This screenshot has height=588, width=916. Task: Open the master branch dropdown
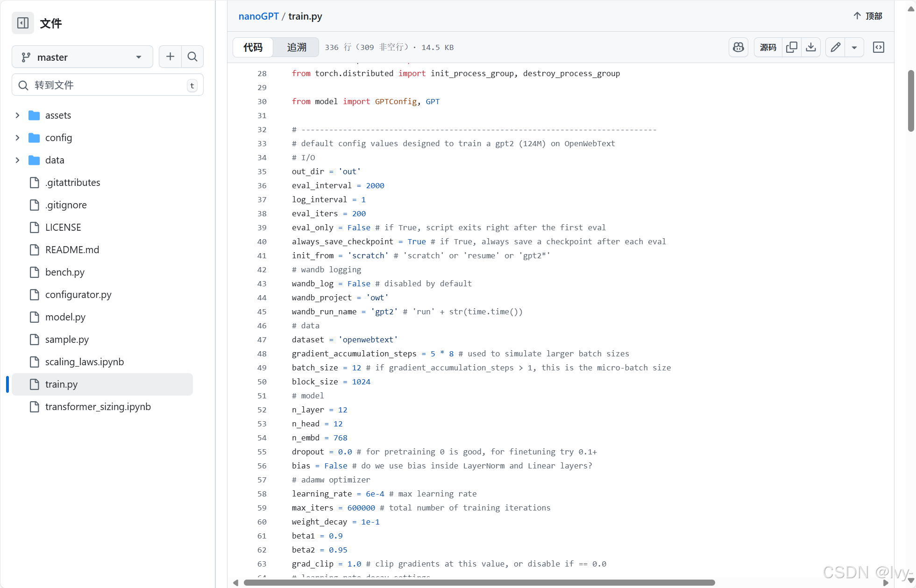(82, 57)
